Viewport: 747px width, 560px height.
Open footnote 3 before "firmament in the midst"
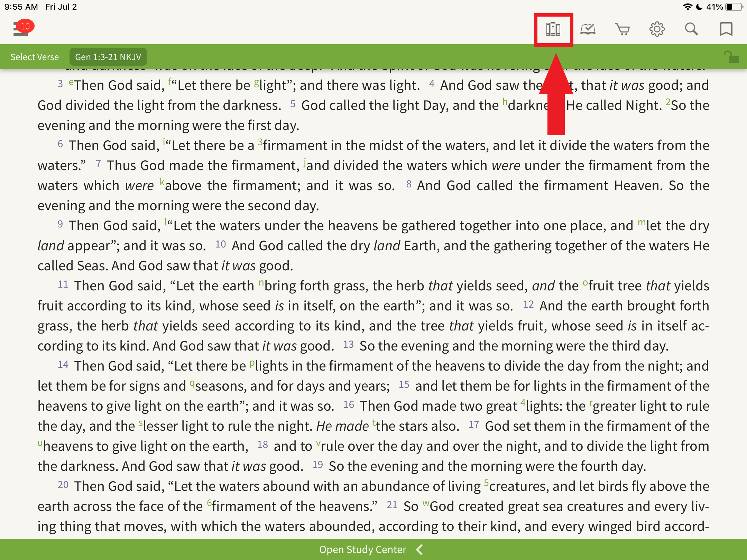(260, 142)
